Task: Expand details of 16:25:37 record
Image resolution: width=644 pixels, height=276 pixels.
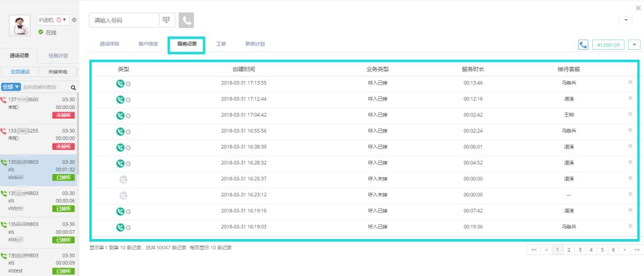Action: click(x=630, y=178)
